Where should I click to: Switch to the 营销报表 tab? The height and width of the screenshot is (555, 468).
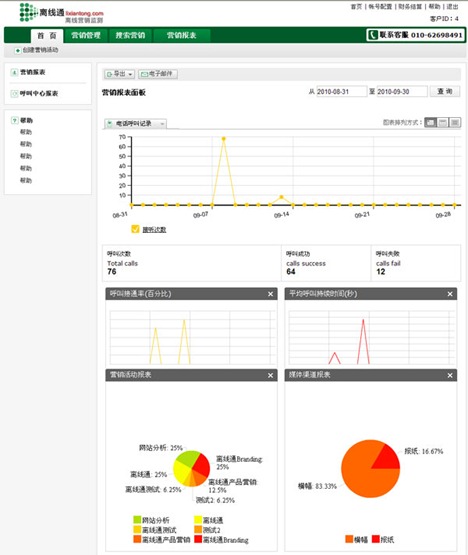[182, 35]
